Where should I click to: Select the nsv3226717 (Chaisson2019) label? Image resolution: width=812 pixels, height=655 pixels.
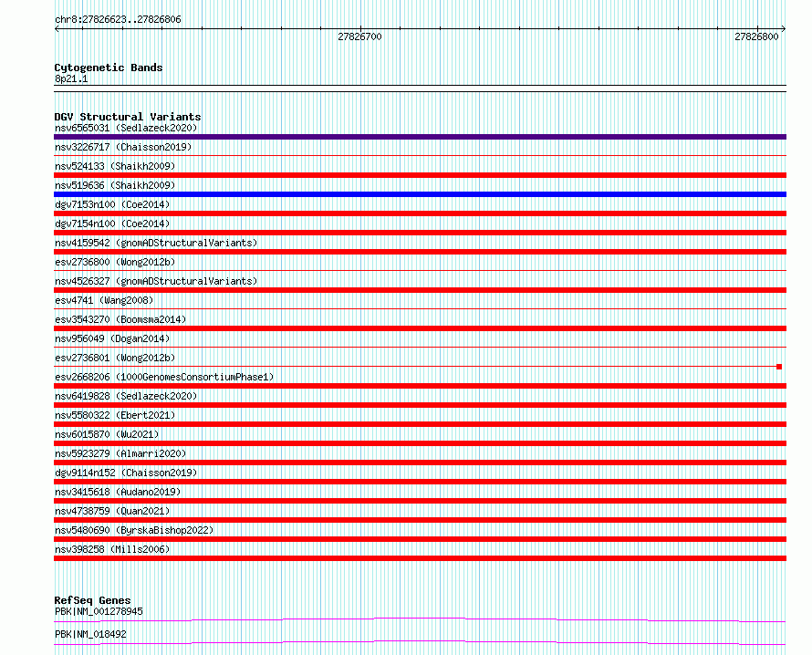pos(123,147)
